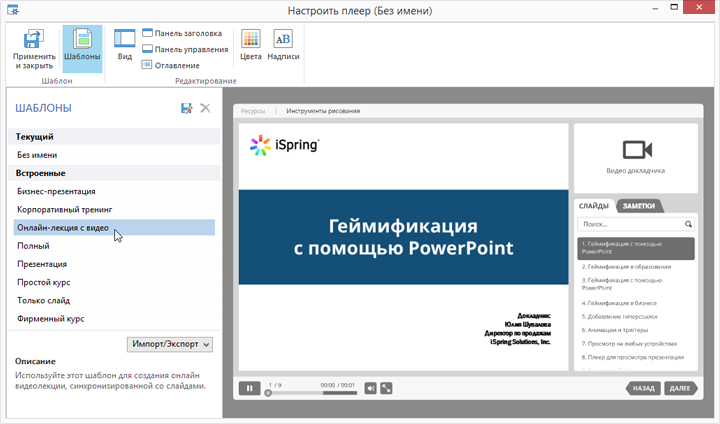Minimize the Настроить плеер window
The height and width of the screenshot is (424, 720).
pos(656,8)
